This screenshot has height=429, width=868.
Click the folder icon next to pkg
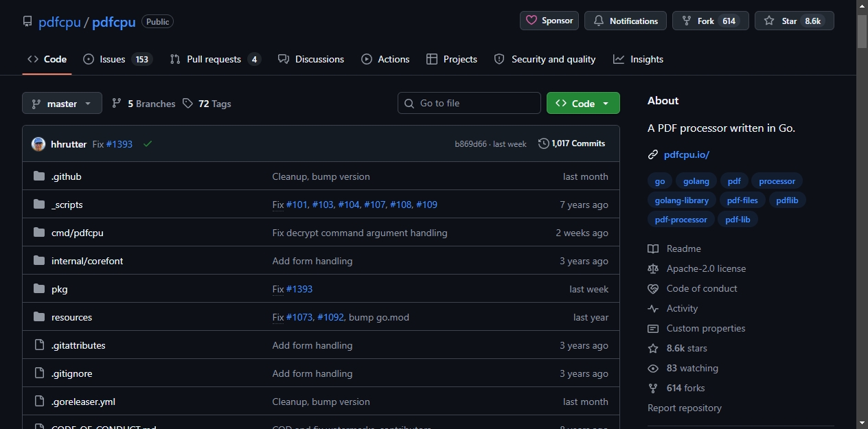(39, 289)
